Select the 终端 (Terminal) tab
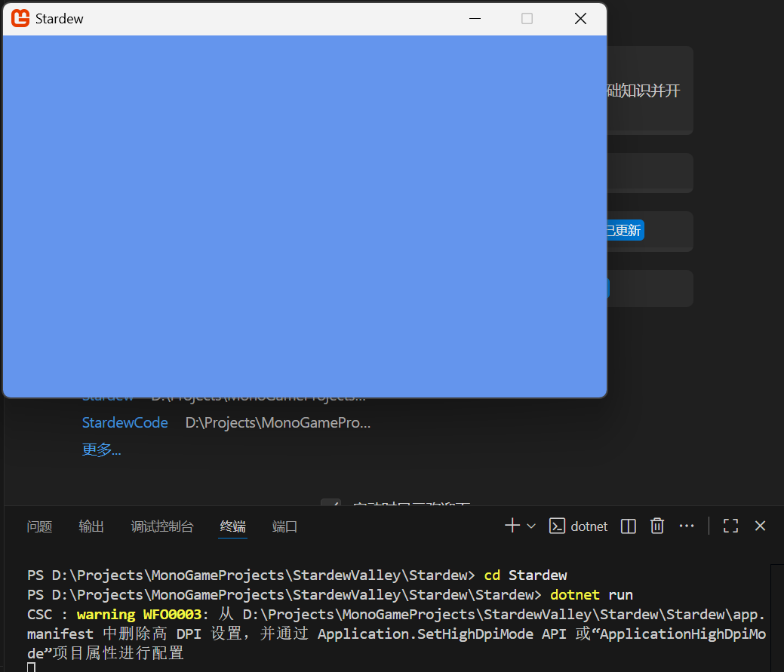 click(x=233, y=526)
